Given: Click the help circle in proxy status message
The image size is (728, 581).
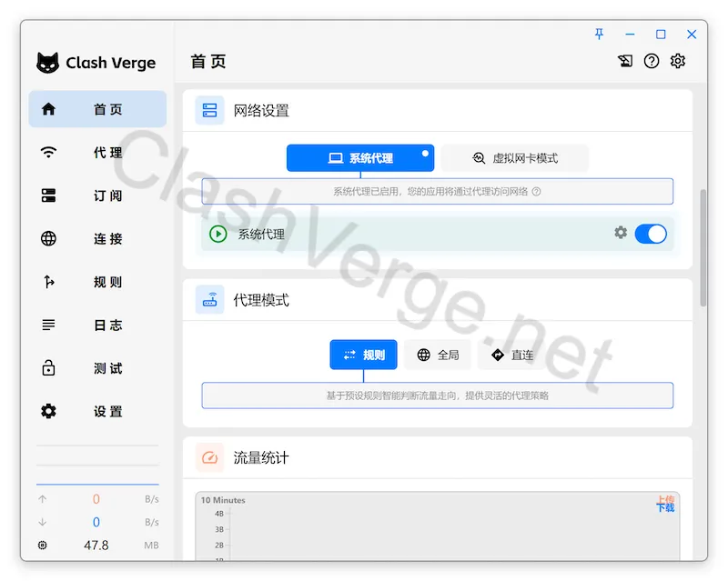Looking at the screenshot, I should [536, 191].
